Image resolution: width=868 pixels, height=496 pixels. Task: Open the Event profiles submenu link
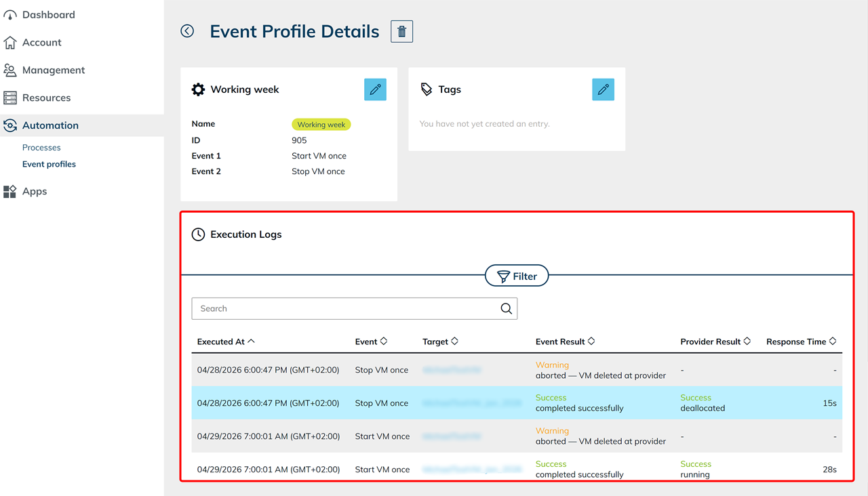(49, 164)
